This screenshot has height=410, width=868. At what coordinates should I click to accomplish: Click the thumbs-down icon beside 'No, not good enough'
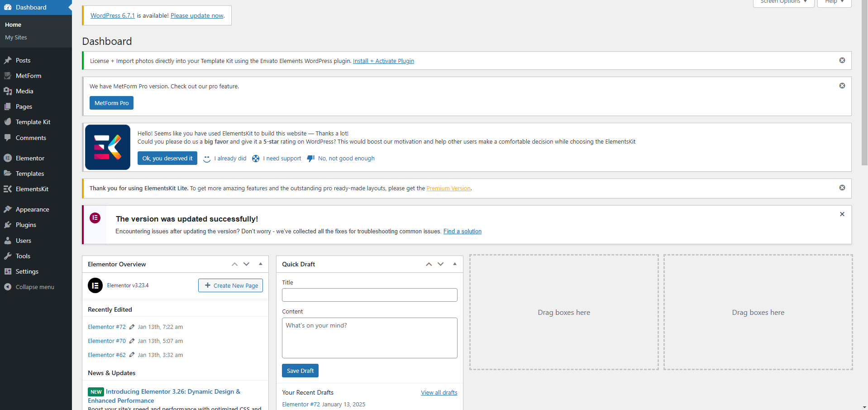[x=310, y=159]
